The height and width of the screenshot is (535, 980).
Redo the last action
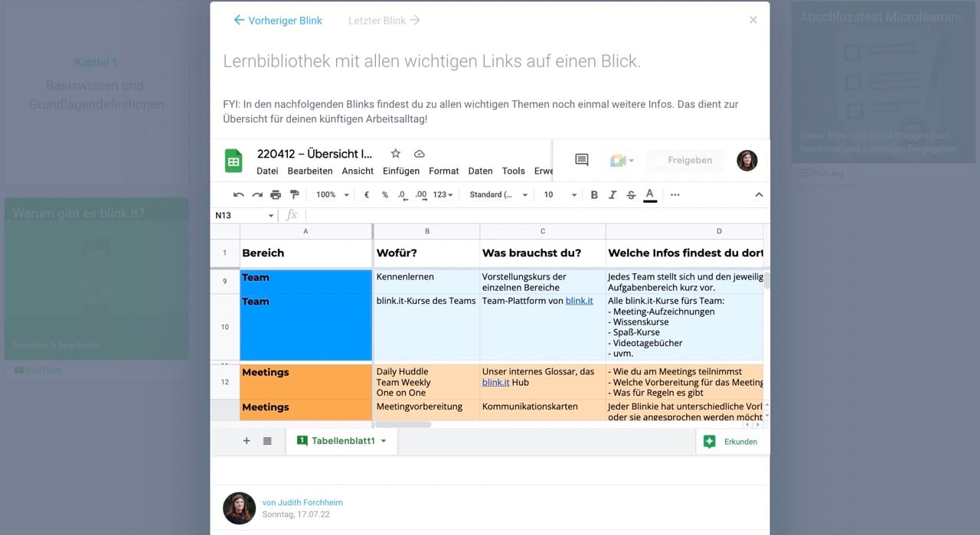click(x=257, y=195)
